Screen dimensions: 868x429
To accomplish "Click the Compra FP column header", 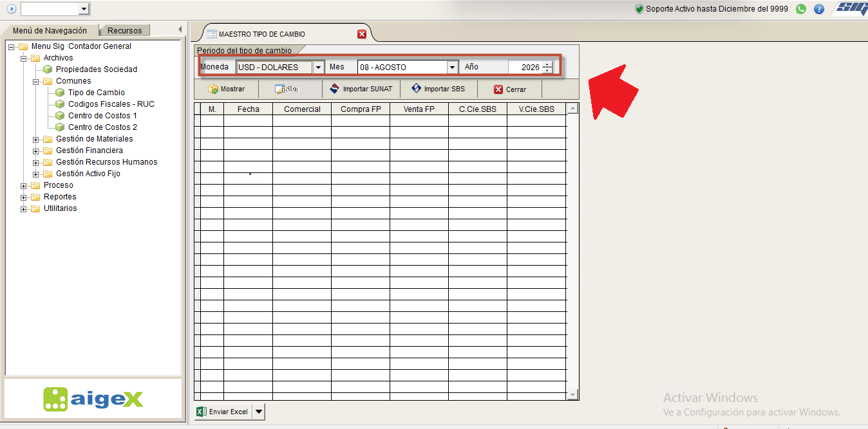I will pyautogui.click(x=361, y=109).
